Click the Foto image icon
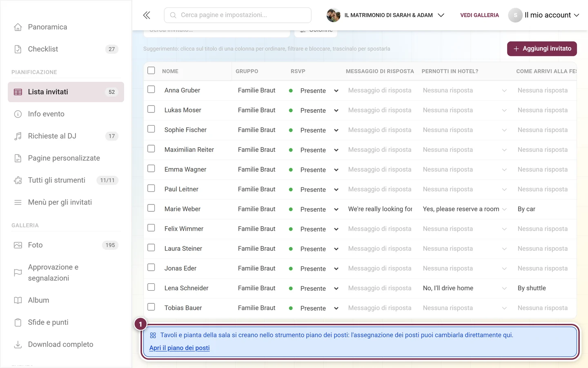 click(x=18, y=245)
